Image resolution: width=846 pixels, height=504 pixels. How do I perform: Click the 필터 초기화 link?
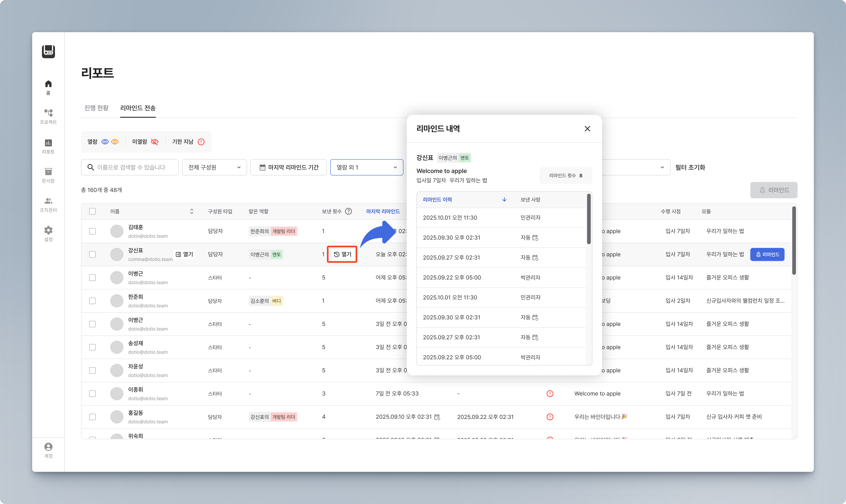tap(690, 168)
